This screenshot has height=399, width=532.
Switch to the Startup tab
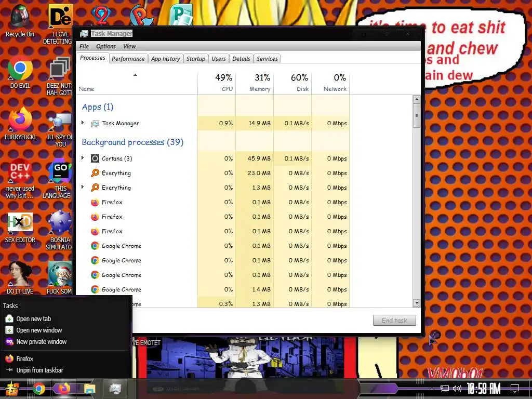pyautogui.click(x=196, y=59)
